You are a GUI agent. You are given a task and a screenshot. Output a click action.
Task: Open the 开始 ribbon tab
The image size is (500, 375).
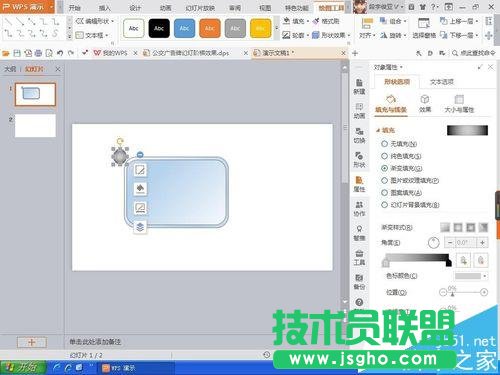pyautogui.click(x=74, y=8)
